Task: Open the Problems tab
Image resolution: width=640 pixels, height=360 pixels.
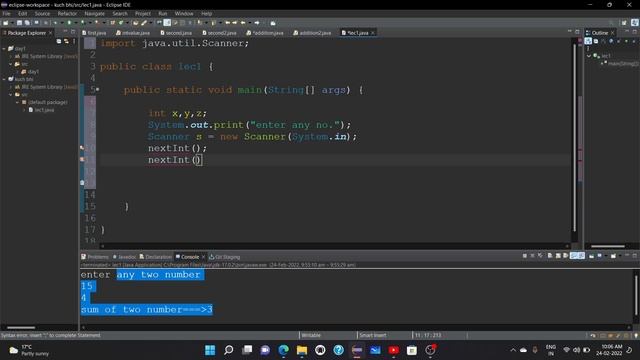Action: tap(95, 257)
